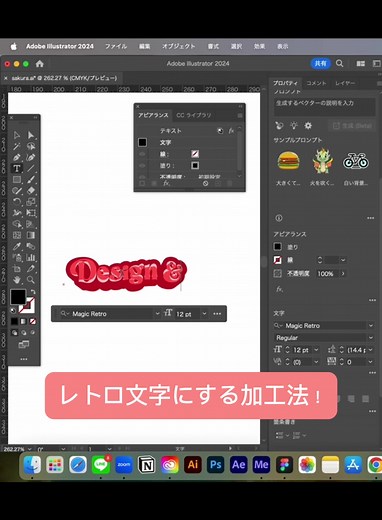382x520 pixels.
Task: Select the Pen tool
Action: click(x=17, y=157)
